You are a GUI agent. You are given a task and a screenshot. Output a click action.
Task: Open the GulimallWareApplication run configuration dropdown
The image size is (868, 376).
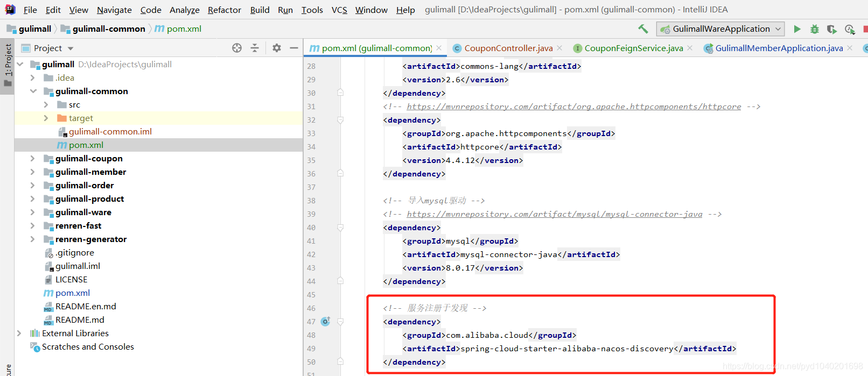pyautogui.click(x=720, y=29)
